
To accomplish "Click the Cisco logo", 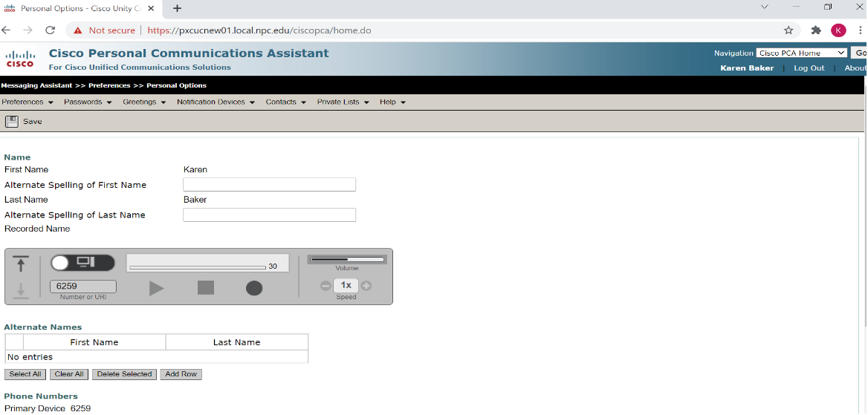I will (x=20, y=59).
